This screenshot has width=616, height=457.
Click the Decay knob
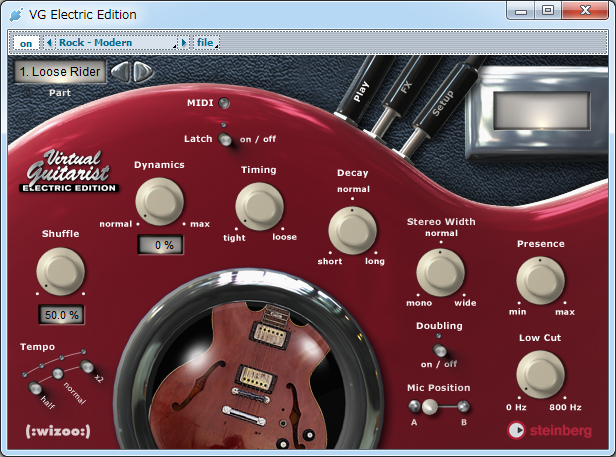click(x=352, y=230)
